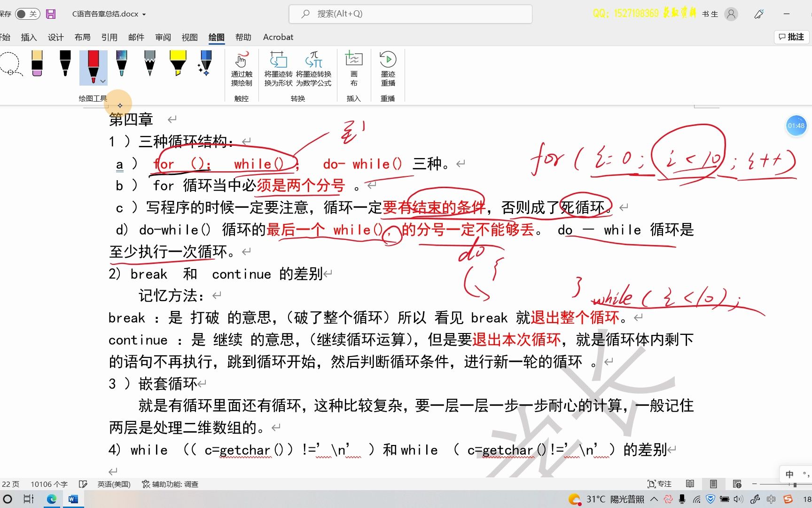The width and height of the screenshot is (812, 508).
Task: Click the 批注 (Comments) button
Action: point(791,37)
